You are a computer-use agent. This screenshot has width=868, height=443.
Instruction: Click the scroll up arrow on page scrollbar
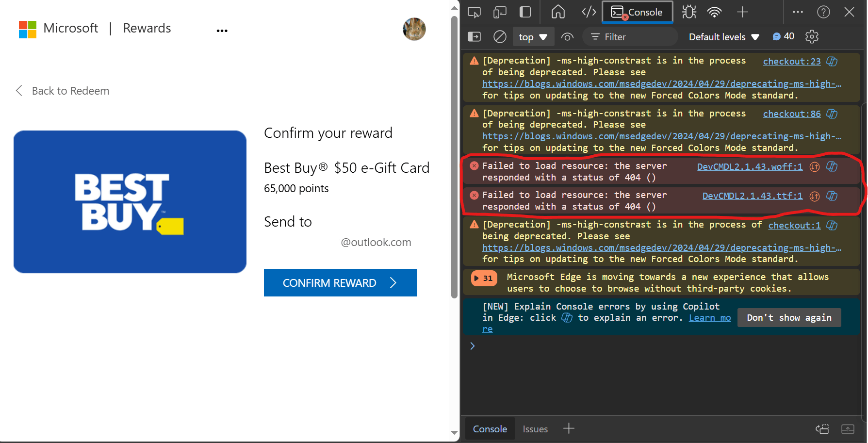pyautogui.click(x=454, y=7)
